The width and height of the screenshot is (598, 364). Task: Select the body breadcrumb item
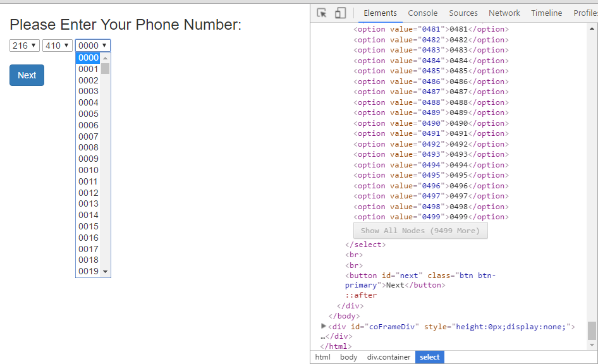point(348,357)
